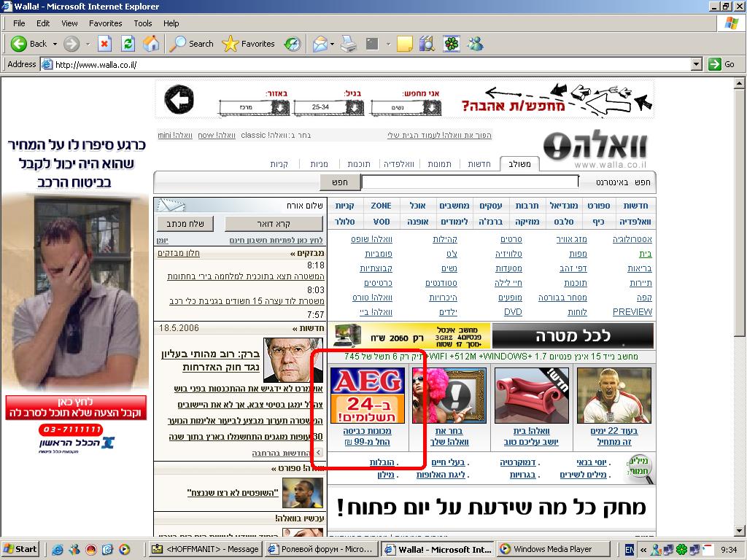This screenshot has width=747, height=560.
Task: Open Mail button dropdown arrow
Action: [332, 44]
